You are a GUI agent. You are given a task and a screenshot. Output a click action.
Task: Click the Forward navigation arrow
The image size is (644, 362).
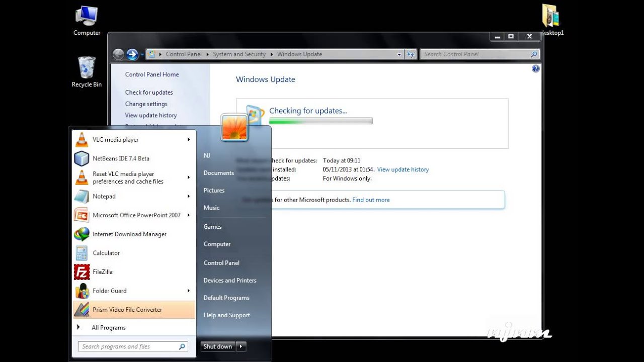[x=132, y=54]
